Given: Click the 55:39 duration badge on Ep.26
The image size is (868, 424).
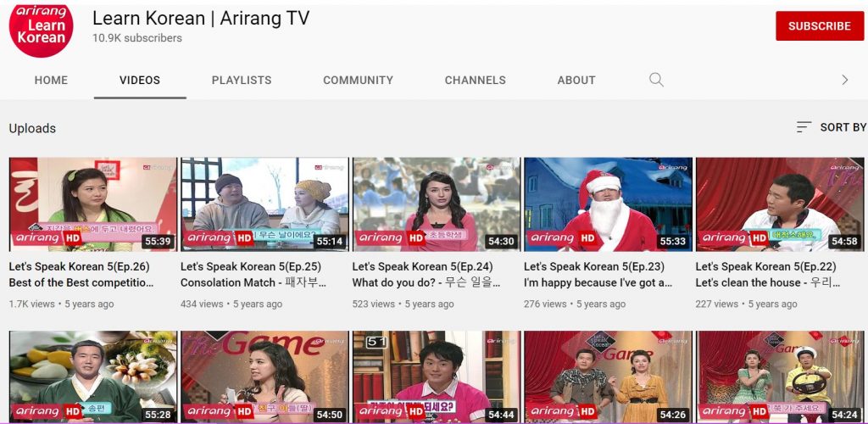Looking at the screenshot, I should [x=158, y=242].
